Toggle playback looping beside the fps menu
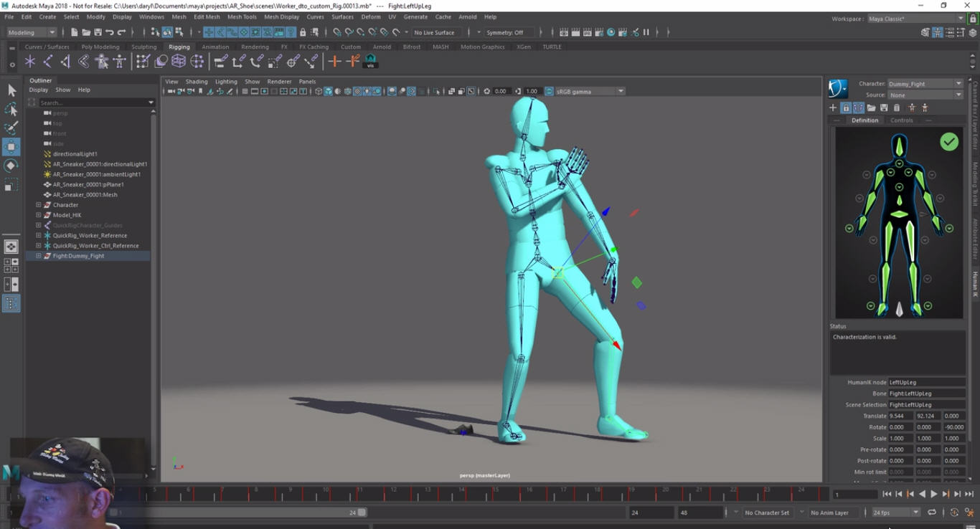 pyautogui.click(x=932, y=513)
